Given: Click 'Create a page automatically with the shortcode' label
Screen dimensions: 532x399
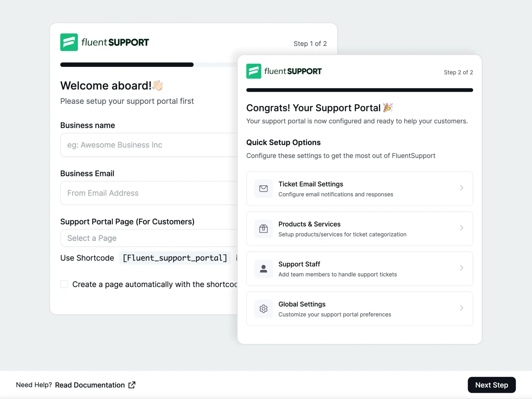Looking at the screenshot, I should (x=155, y=284).
